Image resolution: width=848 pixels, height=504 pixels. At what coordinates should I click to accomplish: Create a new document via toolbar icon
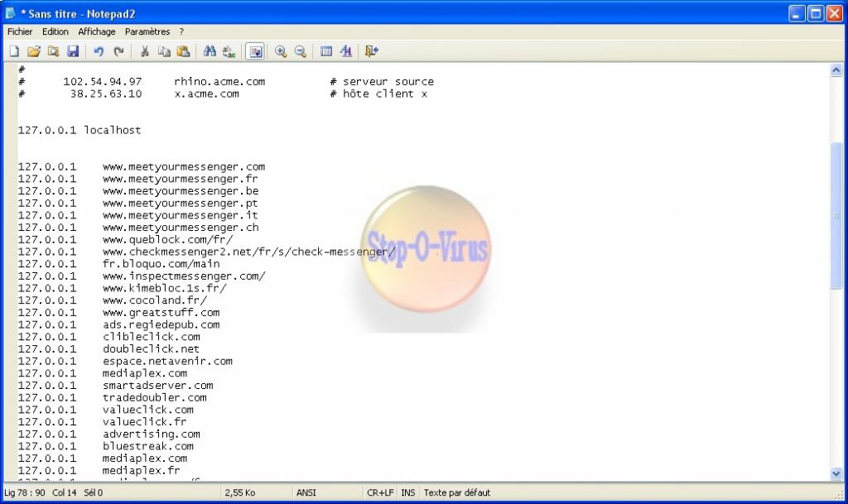pos(15,51)
